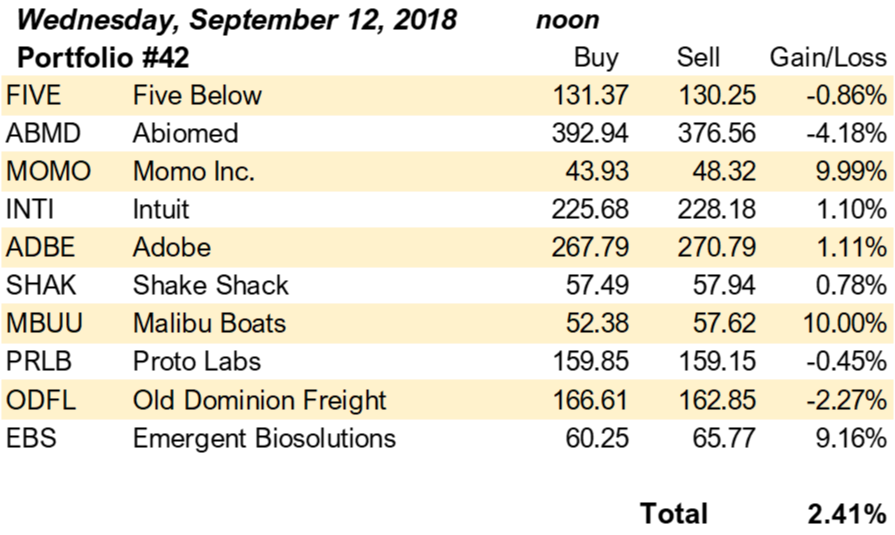
Task: Click the Shake Shack name cell
Action: coord(211,285)
